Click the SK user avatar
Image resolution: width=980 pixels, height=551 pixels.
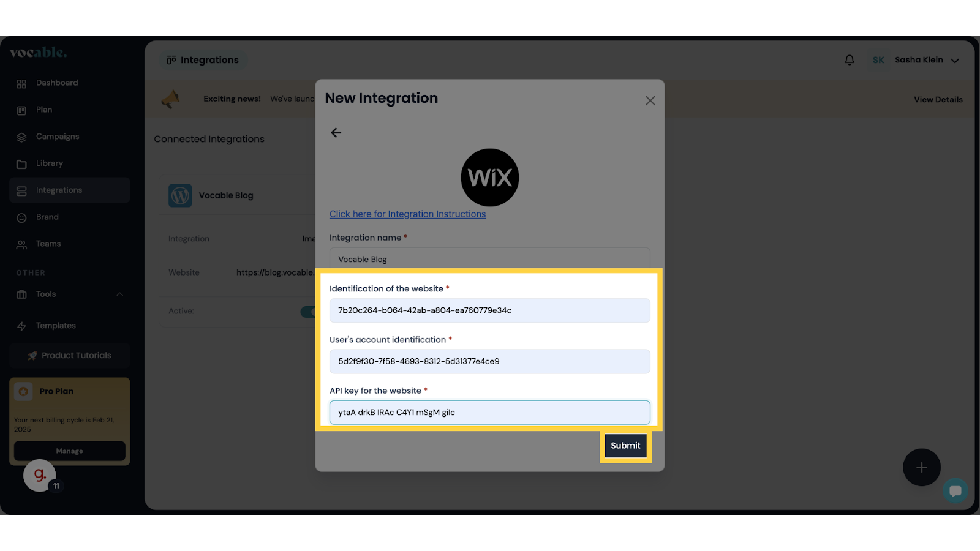click(x=878, y=60)
